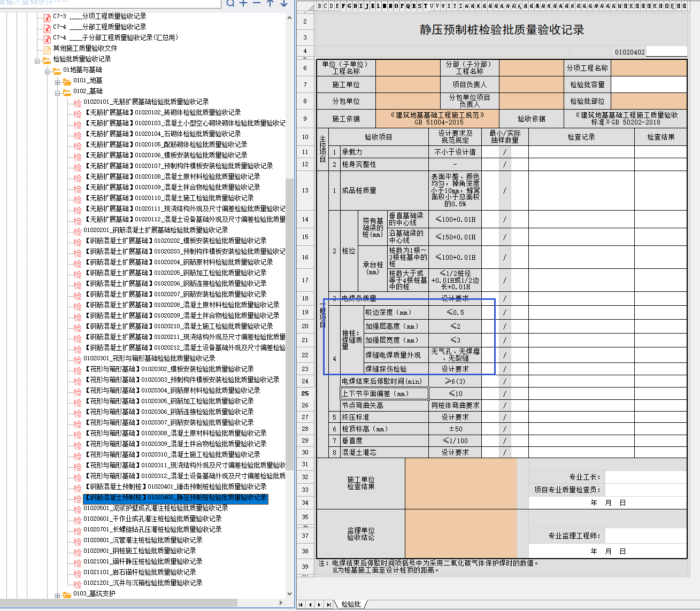Click the down arrow (next result) icon
This screenshot has height=611, width=700.
tap(284, 3)
